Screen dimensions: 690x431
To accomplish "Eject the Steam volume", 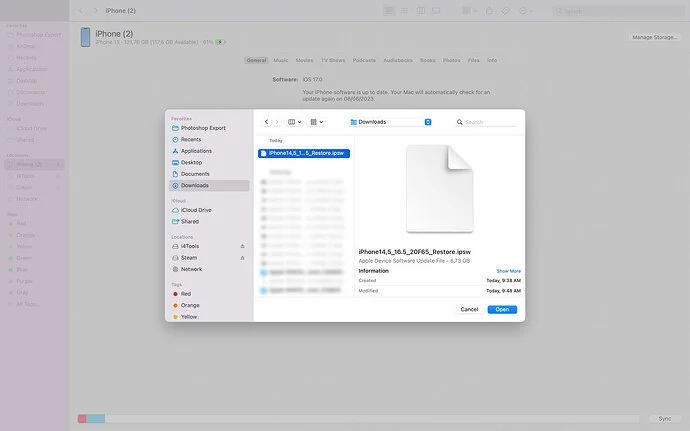I will (242, 258).
